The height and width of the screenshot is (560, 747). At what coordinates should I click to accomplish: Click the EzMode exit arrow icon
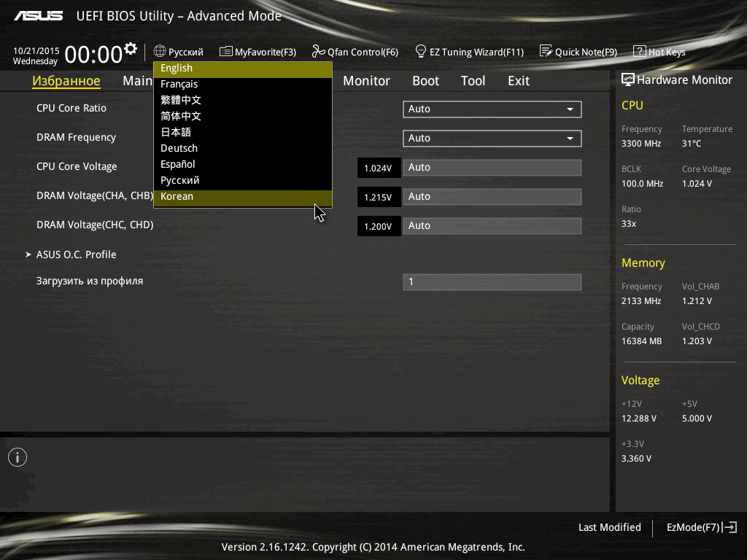(729, 527)
